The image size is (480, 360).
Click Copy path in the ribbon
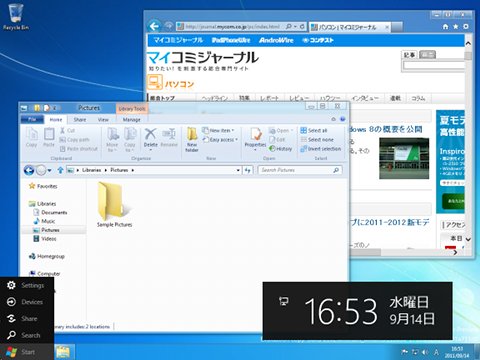74,140
